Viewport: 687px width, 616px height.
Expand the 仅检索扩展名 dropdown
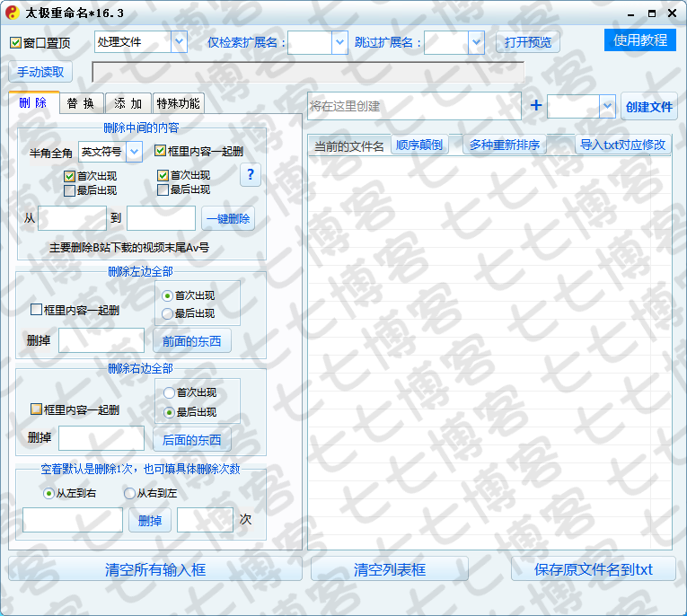339,42
